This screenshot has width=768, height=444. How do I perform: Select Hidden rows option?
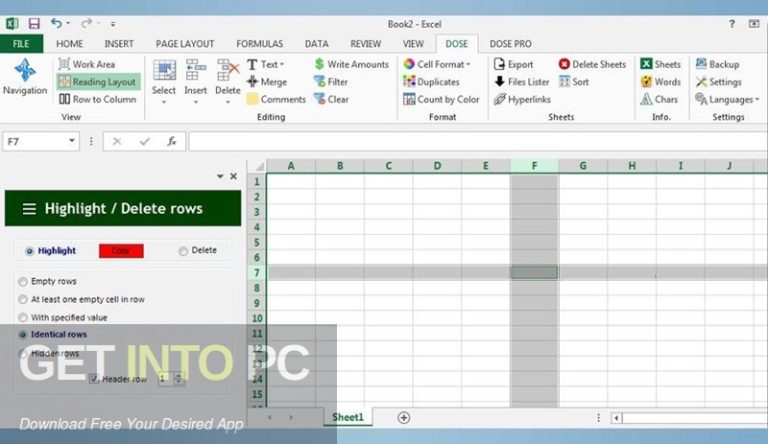coord(23,353)
